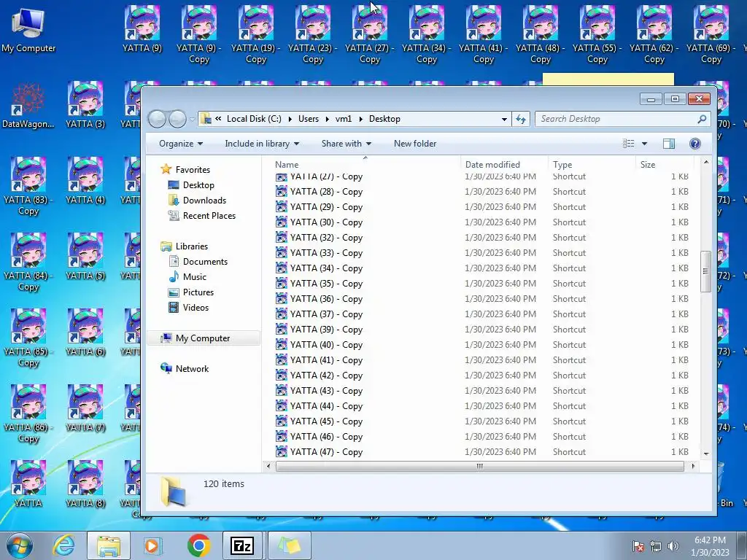Refresh the Desktop folder view

[521, 119]
